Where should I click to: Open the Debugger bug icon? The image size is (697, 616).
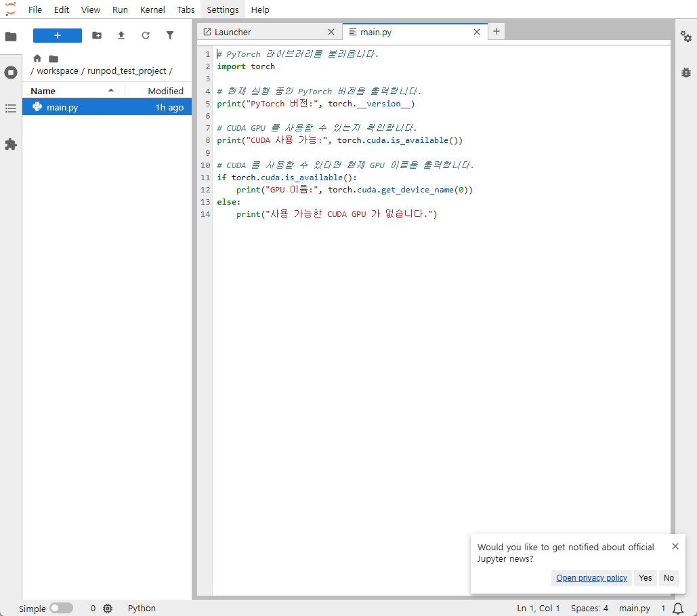tap(686, 73)
